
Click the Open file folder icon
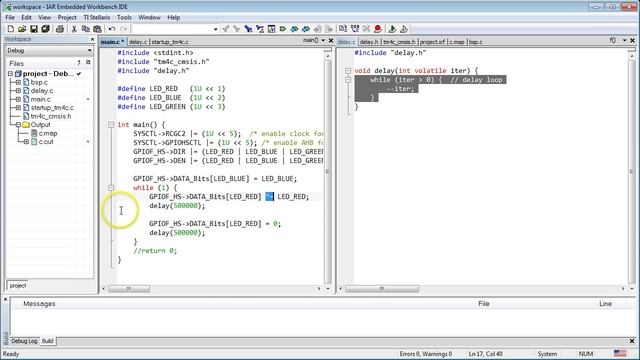(22, 29)
